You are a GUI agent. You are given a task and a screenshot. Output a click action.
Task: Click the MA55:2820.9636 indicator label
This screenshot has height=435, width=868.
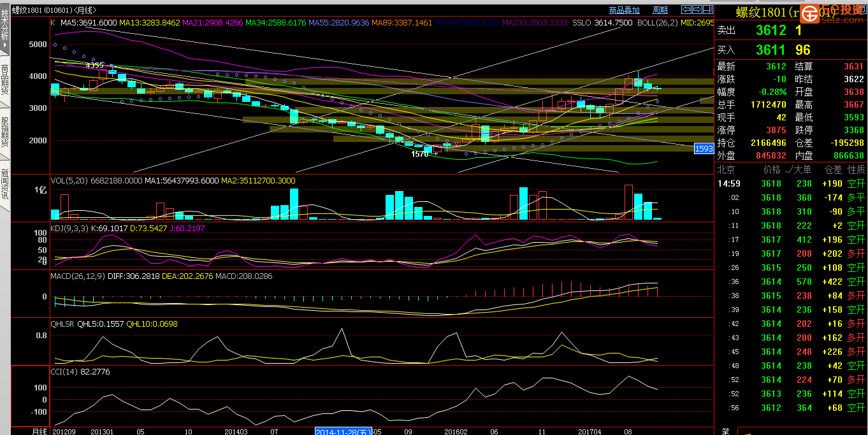pos(339,22)
